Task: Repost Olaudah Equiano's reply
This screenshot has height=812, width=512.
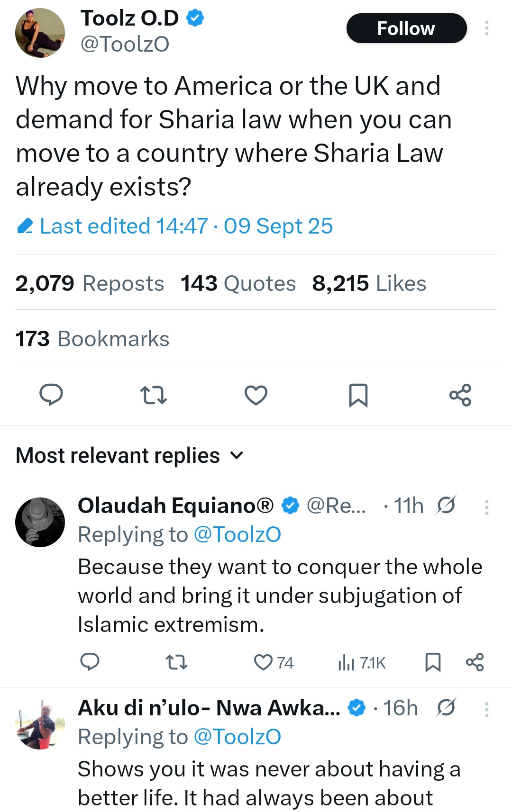Action: coord(177,662)
